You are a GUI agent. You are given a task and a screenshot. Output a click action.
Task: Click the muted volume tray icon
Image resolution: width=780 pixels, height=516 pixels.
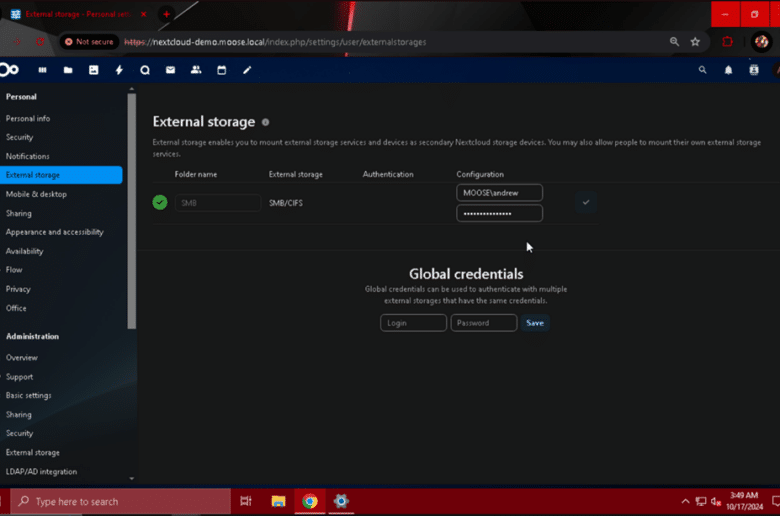point(716,501)
